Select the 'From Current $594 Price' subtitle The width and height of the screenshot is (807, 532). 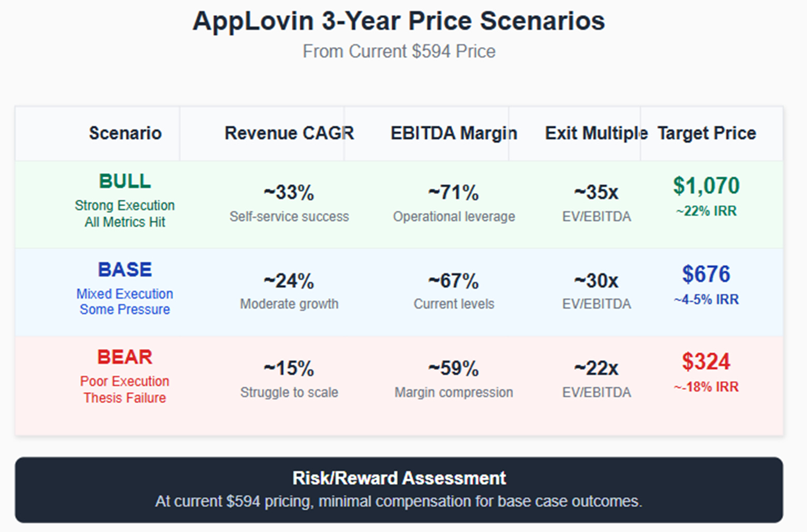point(399,51)
